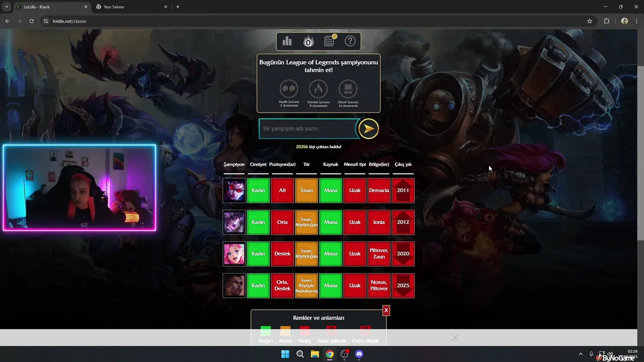The height and width of the screenshot is (362, 644).
Task: Show hidden system tray icons
Action: (580, 354)
